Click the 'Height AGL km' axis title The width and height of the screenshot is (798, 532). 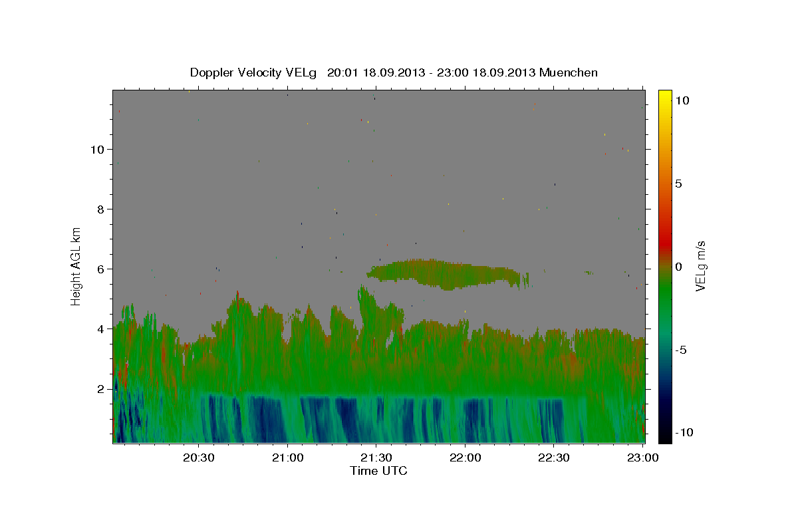pyautogui.click(x=76, y=266)
